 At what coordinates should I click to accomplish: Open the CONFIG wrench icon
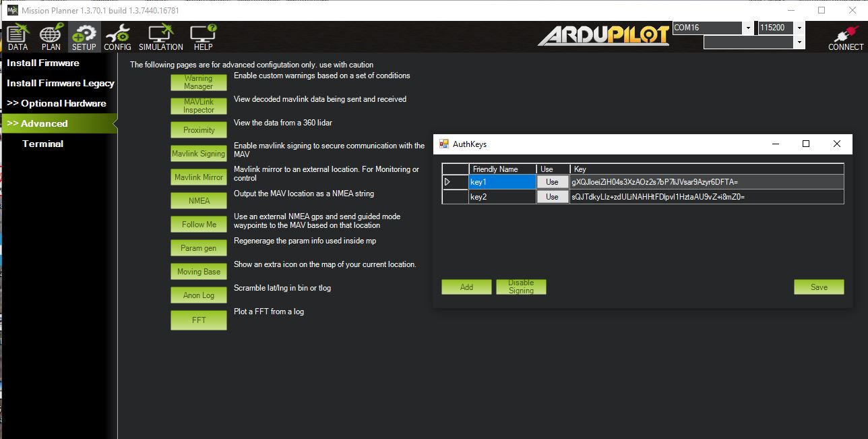(x=117, y=37)
